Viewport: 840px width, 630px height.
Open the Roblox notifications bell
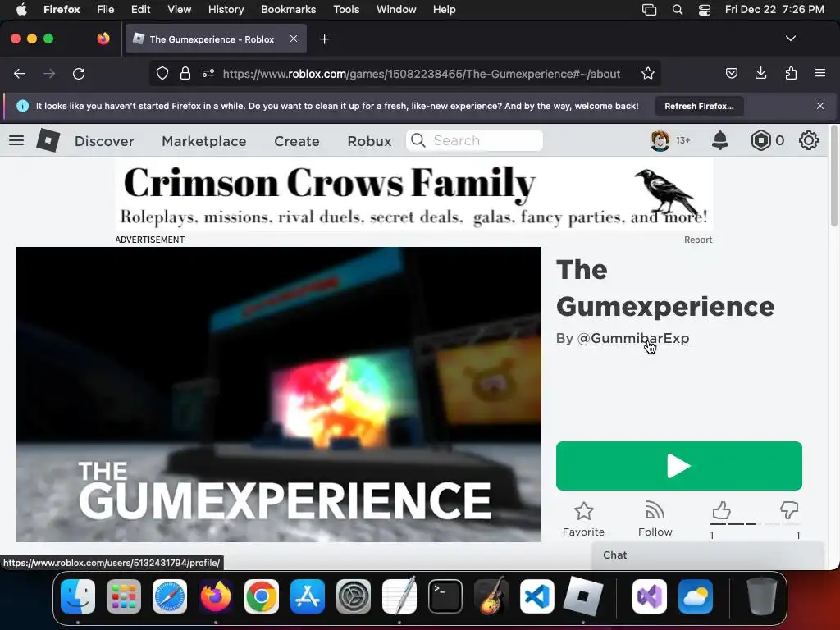click(720, 140)
